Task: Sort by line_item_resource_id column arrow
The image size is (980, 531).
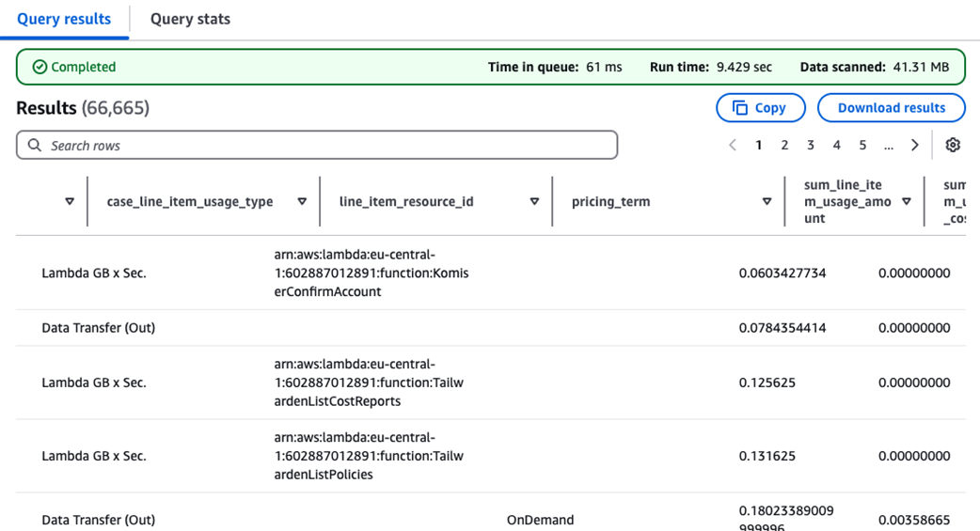Action: click(x=534, y=201)
